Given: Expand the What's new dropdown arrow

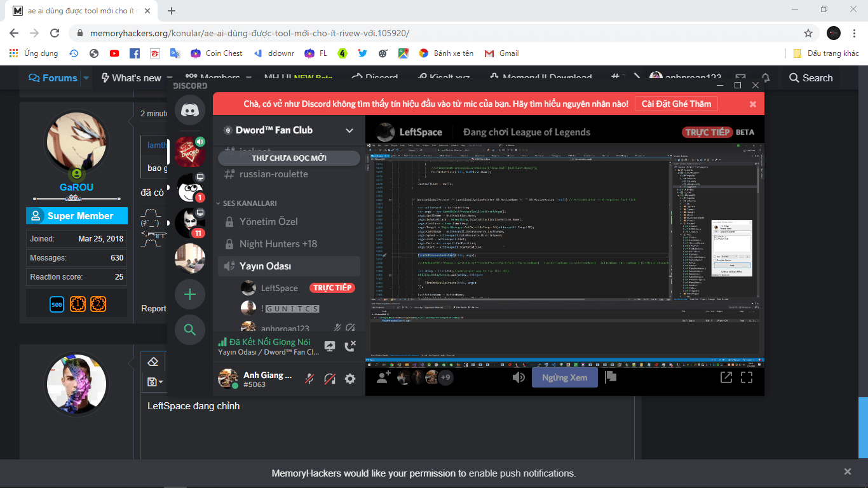Looking at the screenshot, I should pos(170,78).
